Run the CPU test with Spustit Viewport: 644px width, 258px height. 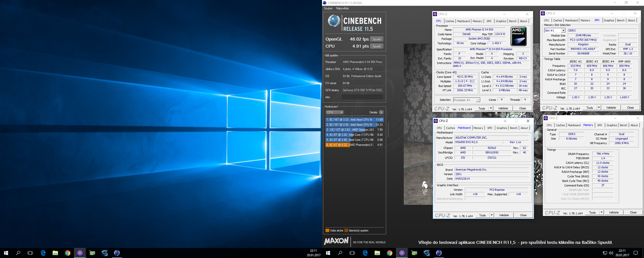377,46
